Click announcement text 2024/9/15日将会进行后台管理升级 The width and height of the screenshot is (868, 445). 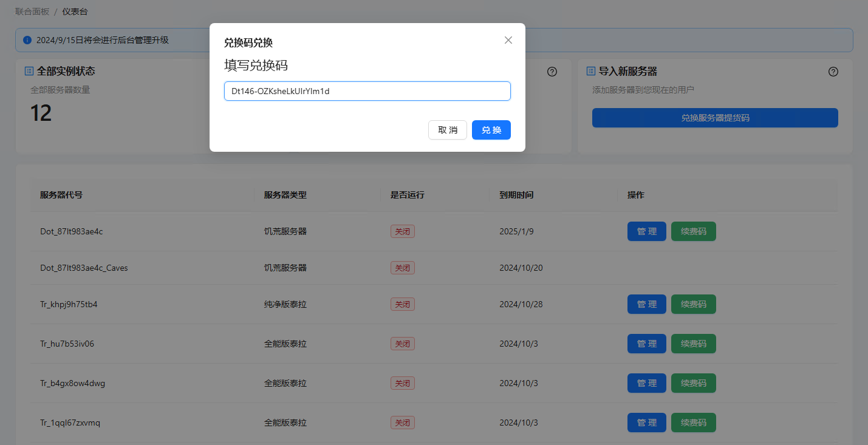pyautogui.click(x=103, y=40)
